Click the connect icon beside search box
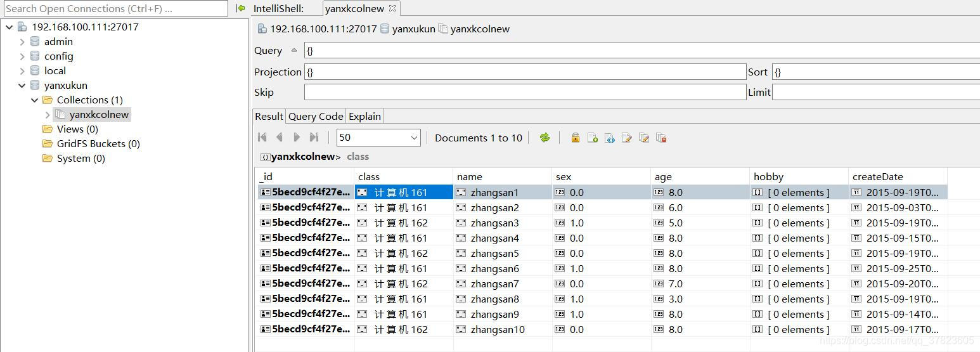Screen dimensions: 980x352 point(240,8)
